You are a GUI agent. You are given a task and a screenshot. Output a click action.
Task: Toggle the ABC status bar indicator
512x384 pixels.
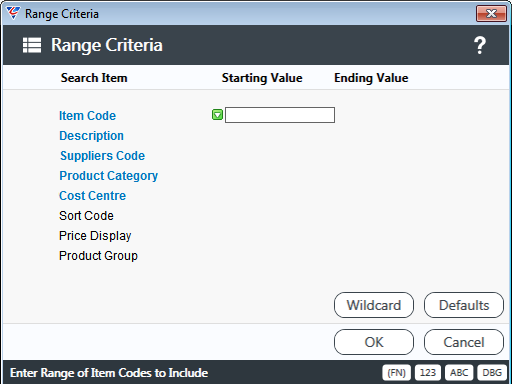[x=459, y=372]
